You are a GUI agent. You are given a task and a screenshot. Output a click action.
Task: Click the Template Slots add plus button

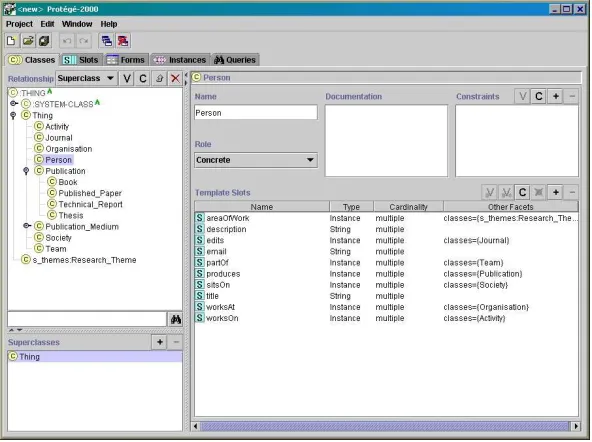coord(556,193)
